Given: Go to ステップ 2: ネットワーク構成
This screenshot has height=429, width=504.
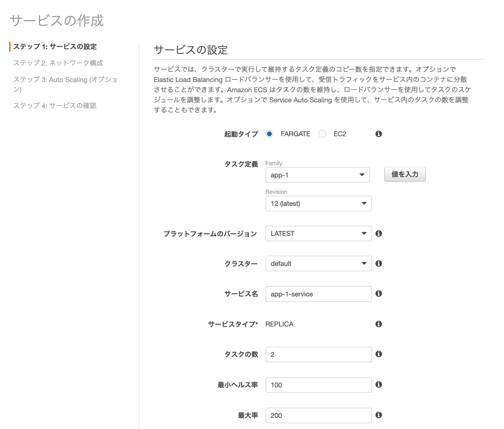Looking at the screenshot, I should point(59,63).
